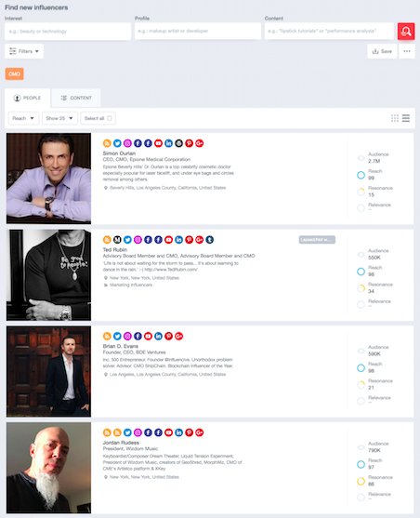Open Ted Rubin's Medium profile icon

[117, 240]
